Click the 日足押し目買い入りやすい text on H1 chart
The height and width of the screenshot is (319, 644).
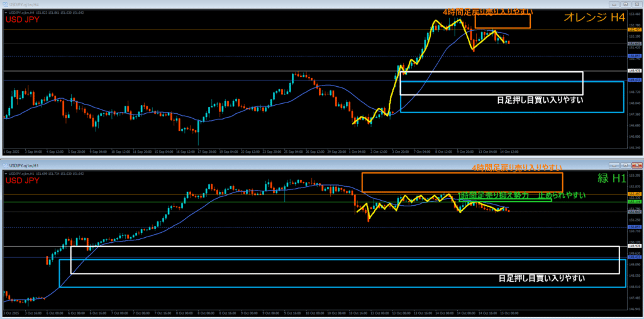(x=541, y=278)
